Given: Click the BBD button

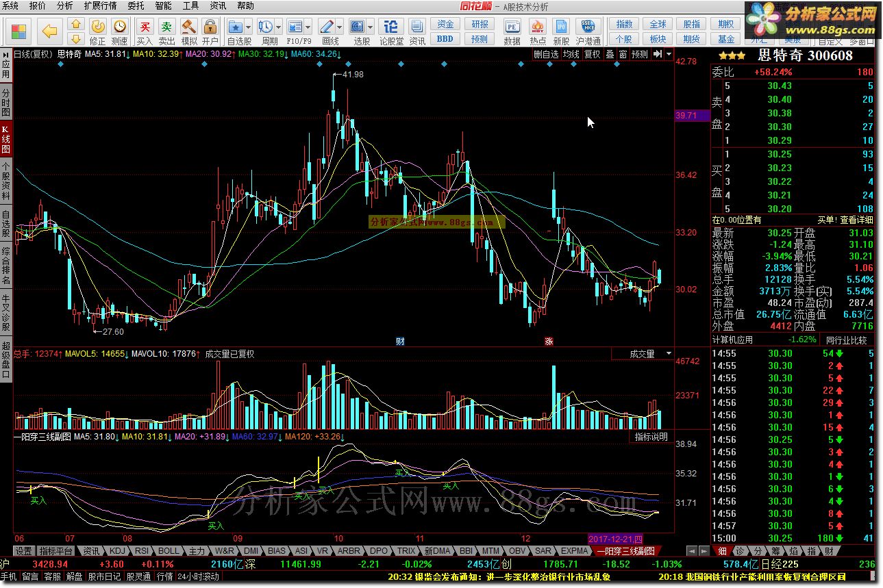Looking at the screenshot, I should point(445,39).
